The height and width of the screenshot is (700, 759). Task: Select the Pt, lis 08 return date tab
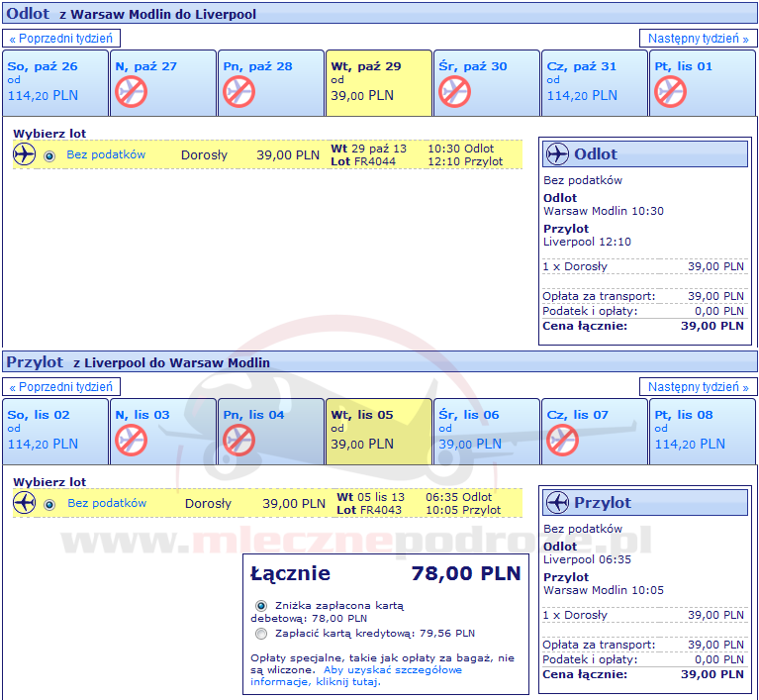point(703,431)
